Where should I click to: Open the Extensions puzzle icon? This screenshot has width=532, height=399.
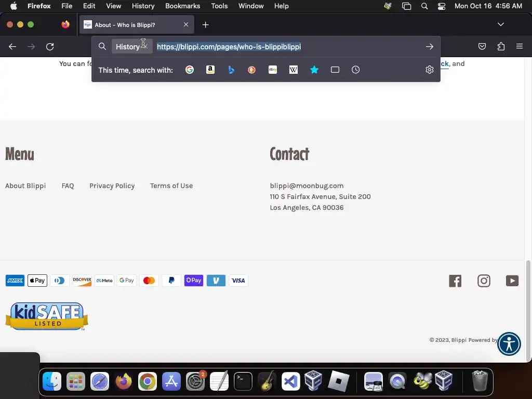501,46
